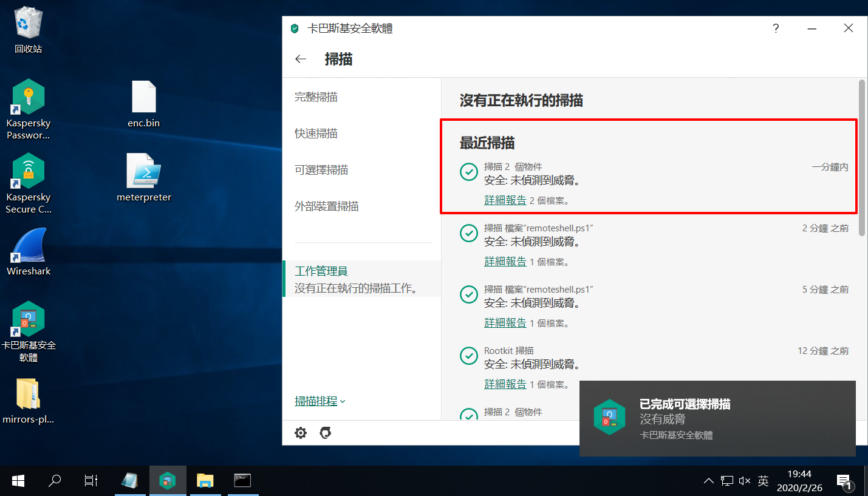The width and height of the screenshot is (868, 496).
Task: Switch input language indicator 英
Action: tap(763, 481)
